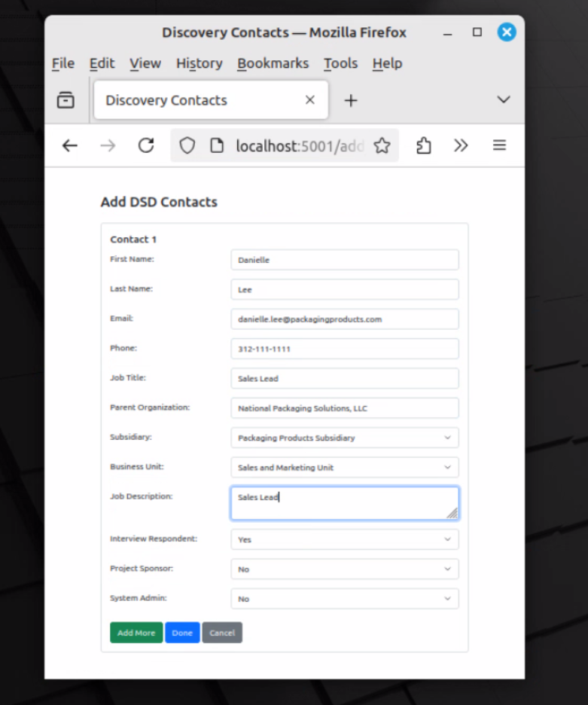Click the System Admin: label
The image size is (588, 705).
coord(139,598)
